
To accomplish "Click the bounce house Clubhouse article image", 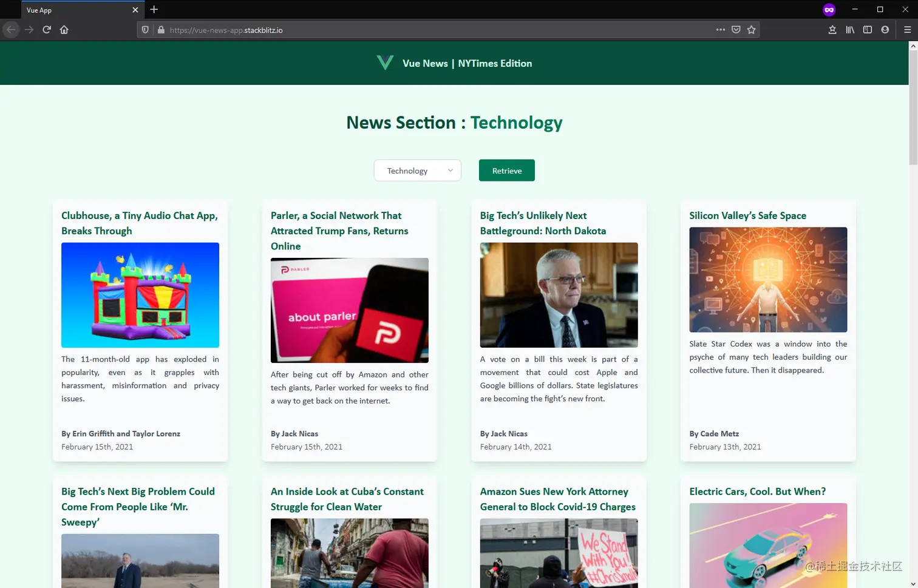I will 140,295.
